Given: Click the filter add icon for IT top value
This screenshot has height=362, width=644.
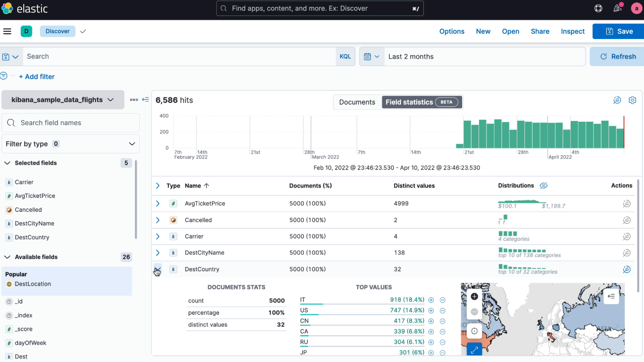Looking at the screenshot, I should click(x=431, y=300).
